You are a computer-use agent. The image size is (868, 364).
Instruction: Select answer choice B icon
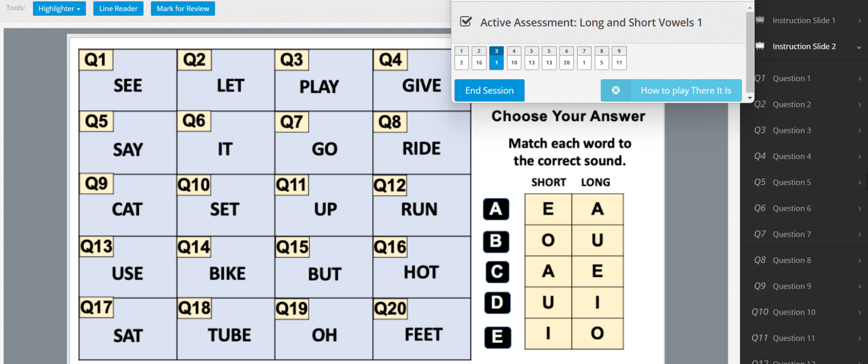pyautogui.click(x=496, y=241)
